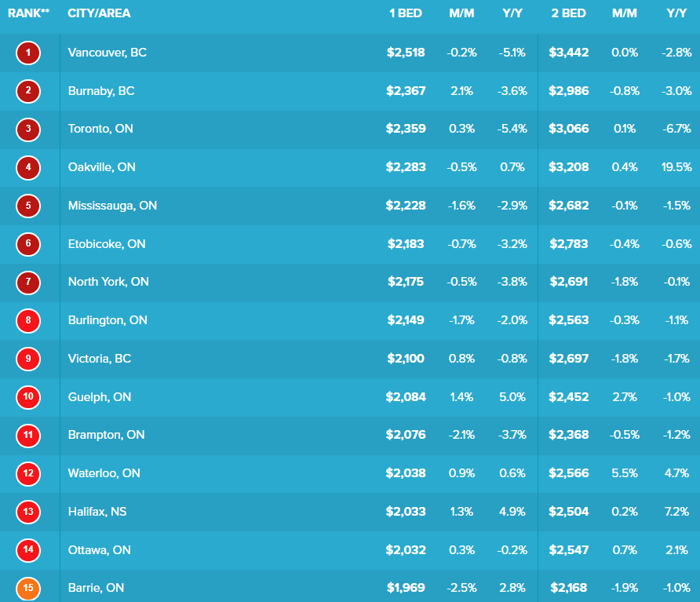Screen dimensions: 700x602
Task: Select Oakville's 2 bed price $3,208
Action: [x=569, y=167]
